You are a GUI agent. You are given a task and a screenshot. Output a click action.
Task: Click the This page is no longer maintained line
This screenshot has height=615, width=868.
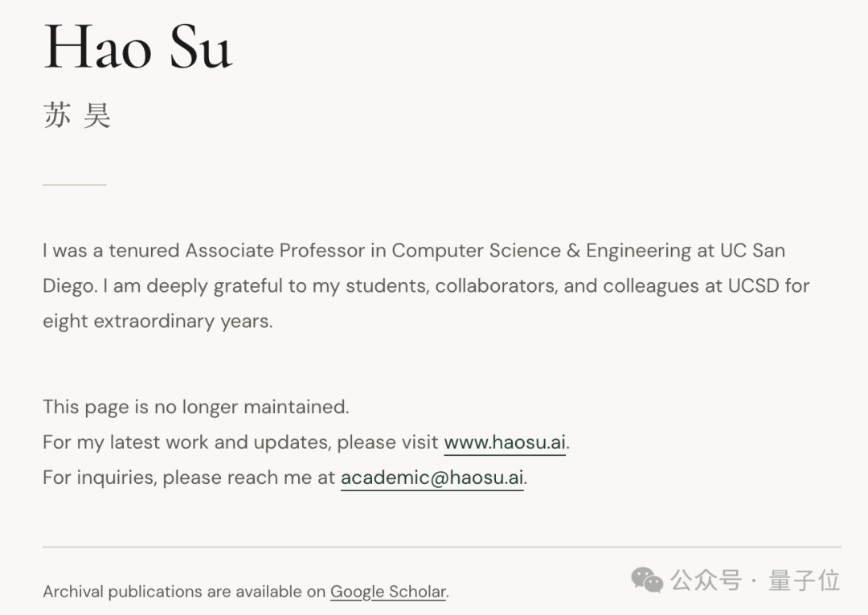pyautogui.click(x=195, y=407)
